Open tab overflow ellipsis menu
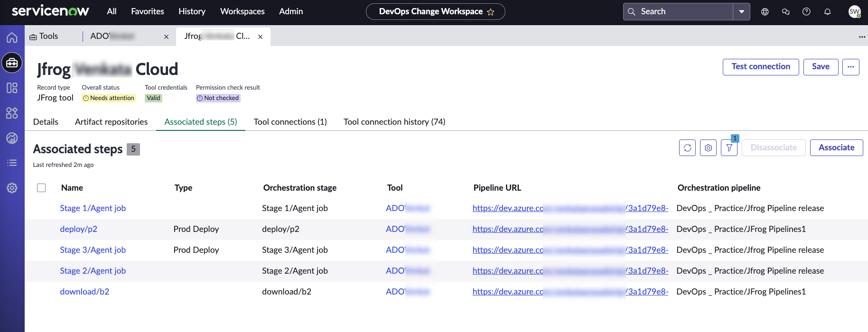The image size is (868, 332). click(862, 37)
